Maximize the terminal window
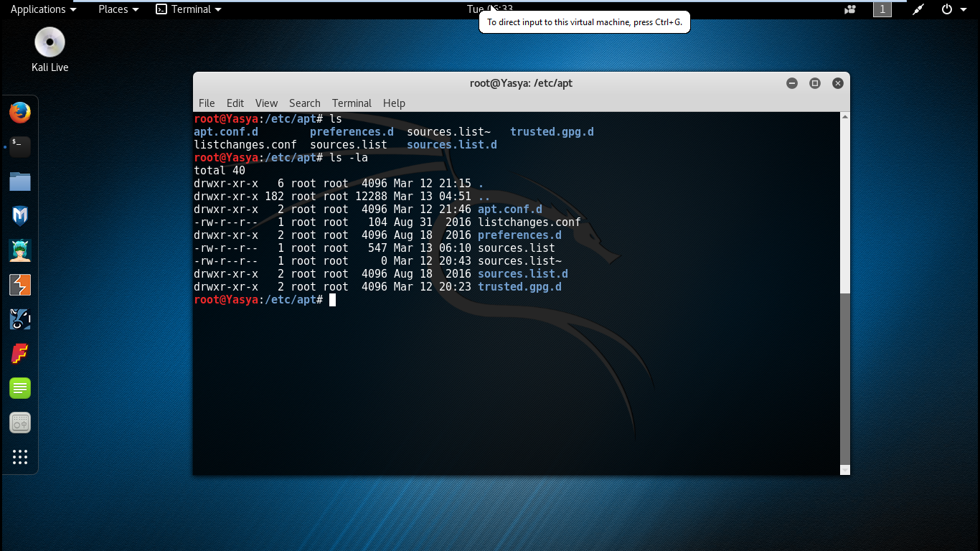980x551 pixels. [x=815, y=83]
